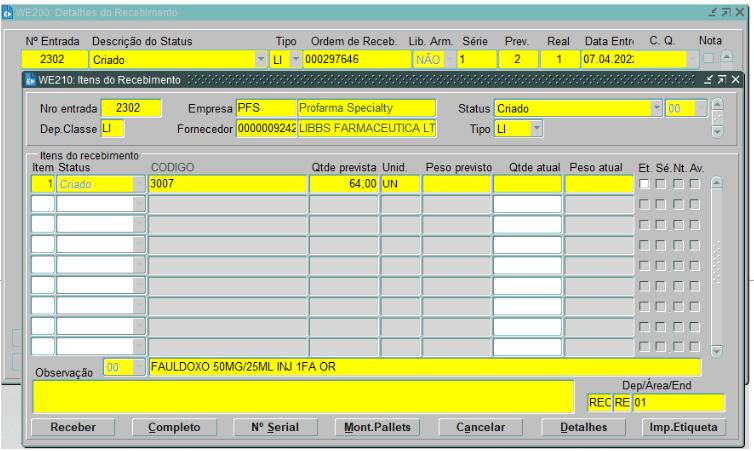Click the Profarma Specialty company name field
The width and height of the screenshot is (754, 451).
tap(366, 108)
